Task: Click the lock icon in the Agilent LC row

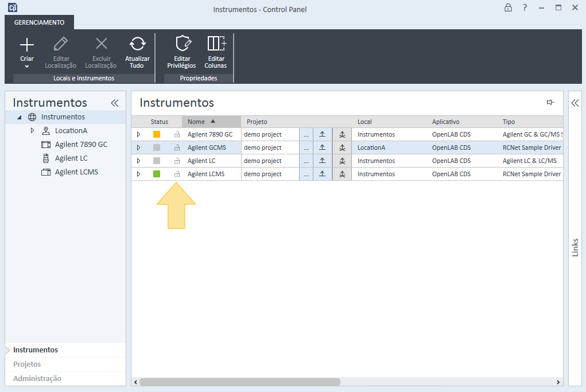Action: pyautogui.click(x=177, y=161)
